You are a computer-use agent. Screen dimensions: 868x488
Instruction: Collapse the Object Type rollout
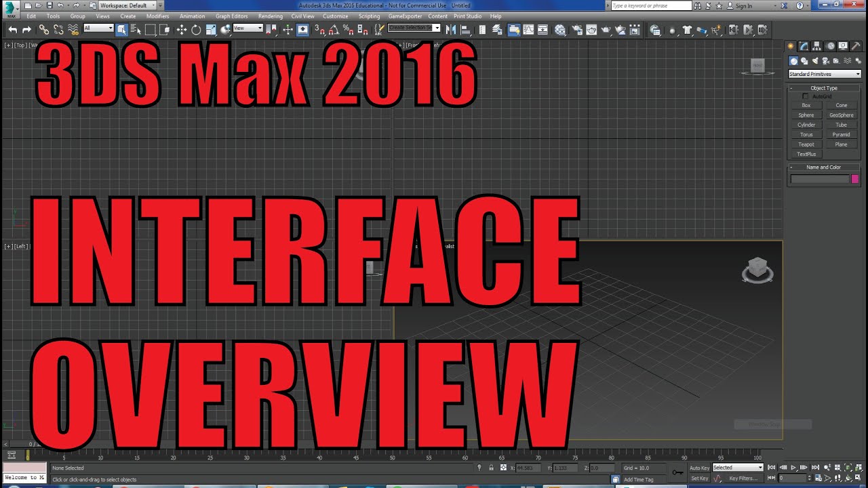(824, 88)
